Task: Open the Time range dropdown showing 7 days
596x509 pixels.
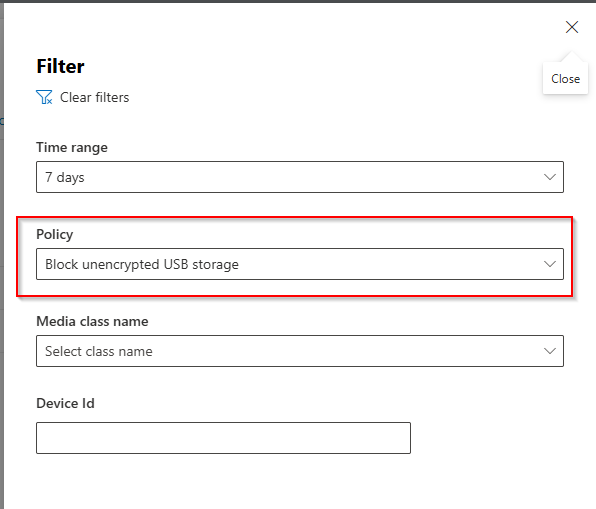Action: (x=300, y=177)
